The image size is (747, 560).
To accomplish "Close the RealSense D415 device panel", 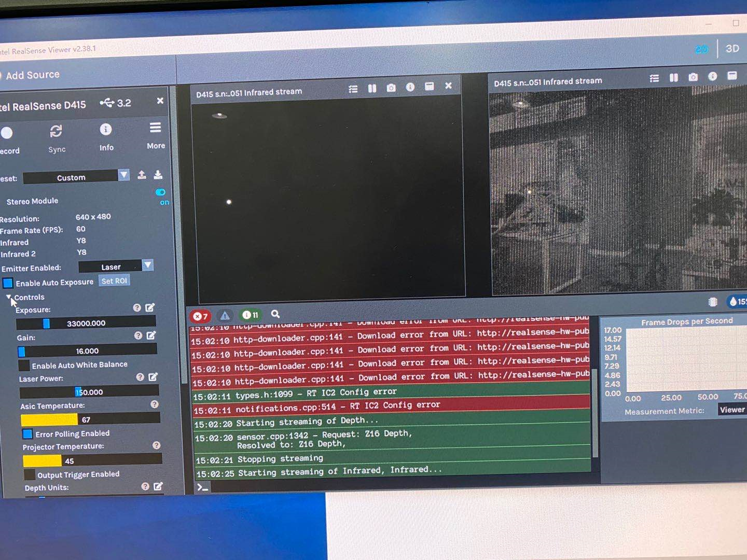I will pos(160,101).
